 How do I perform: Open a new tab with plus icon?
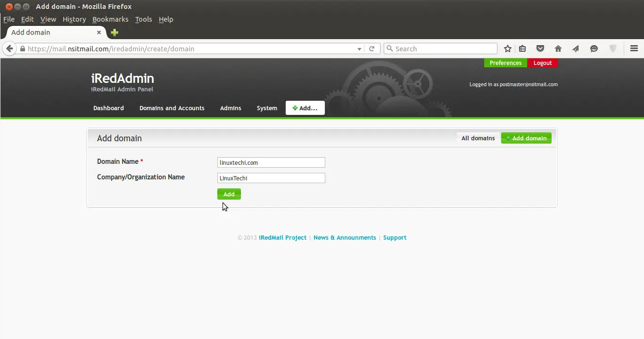[x=115, y=32]
